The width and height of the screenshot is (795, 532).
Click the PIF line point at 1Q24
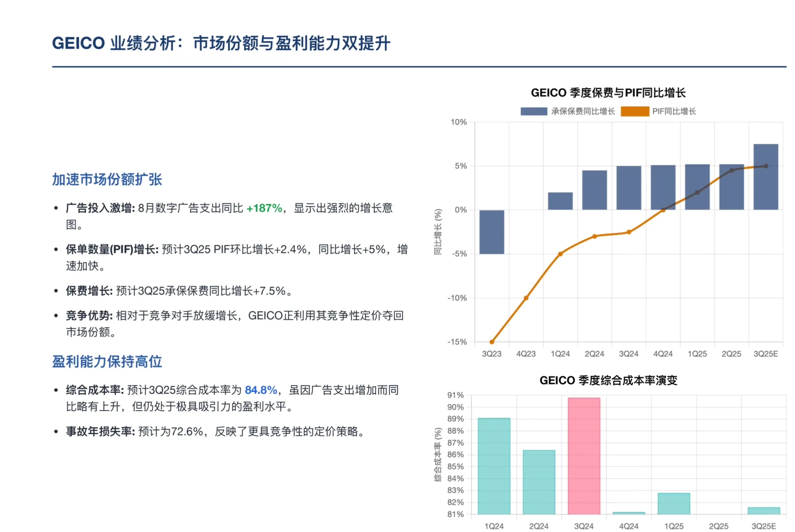click(560, 254)
